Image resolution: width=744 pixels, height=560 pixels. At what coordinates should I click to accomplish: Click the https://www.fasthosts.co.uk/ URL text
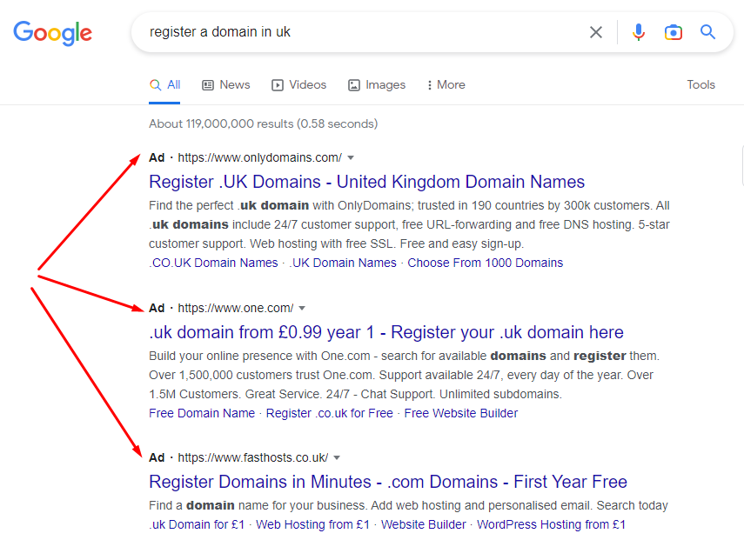point(253,457)
